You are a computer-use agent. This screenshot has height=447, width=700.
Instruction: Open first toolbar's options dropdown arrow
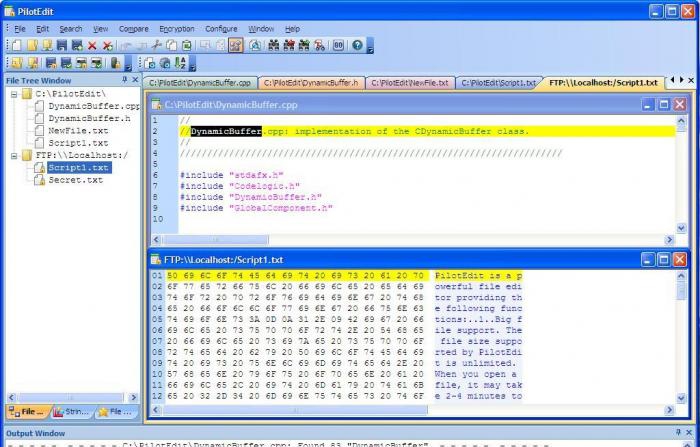point(370,46)
